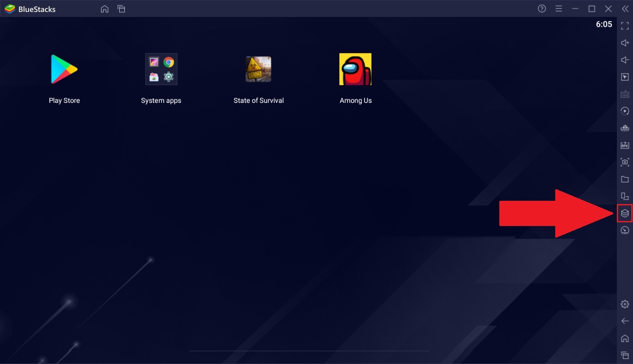Open the recent apps tab in title bar

[x=121, y=9]
